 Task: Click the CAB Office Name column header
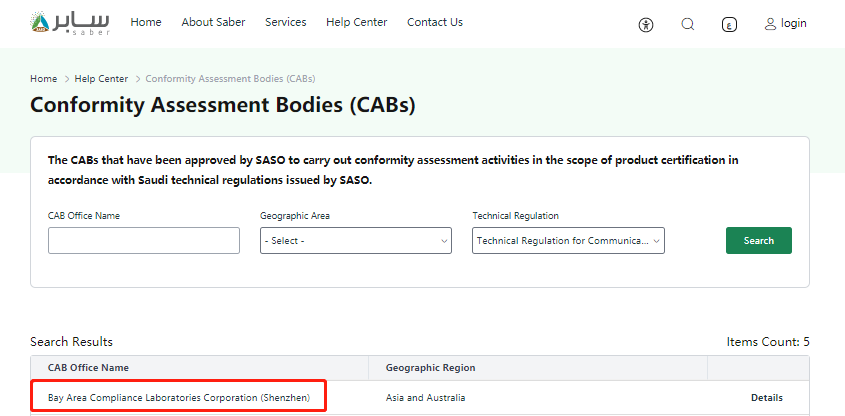click(x=88, y=368)
